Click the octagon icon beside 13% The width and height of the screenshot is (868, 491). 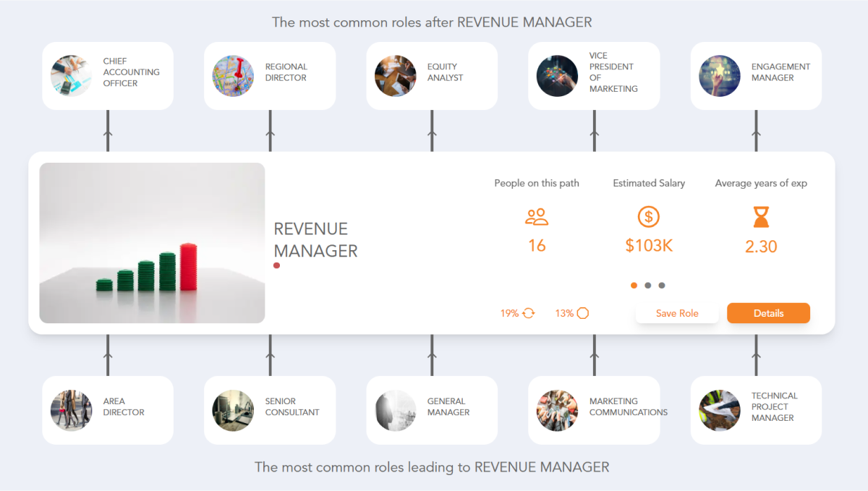582,312
